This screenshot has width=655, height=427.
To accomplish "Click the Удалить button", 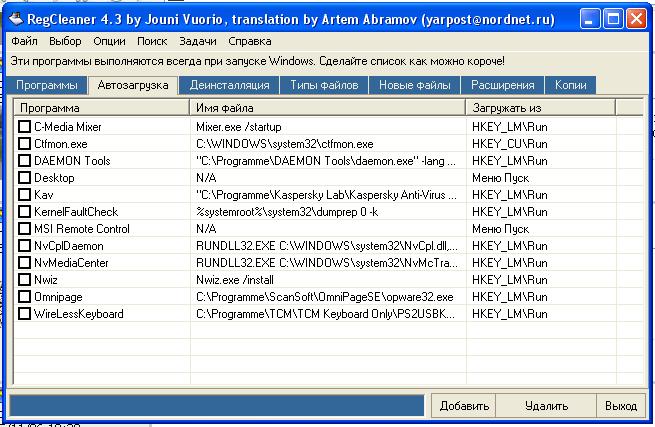I will (x=546, y=406).
